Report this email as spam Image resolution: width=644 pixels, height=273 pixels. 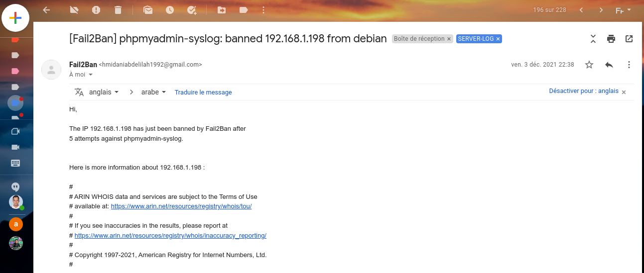click(96, 10)
